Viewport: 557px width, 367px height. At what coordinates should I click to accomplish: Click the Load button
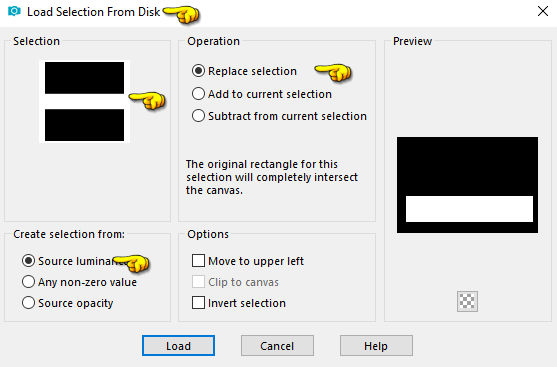pos(178,345)
